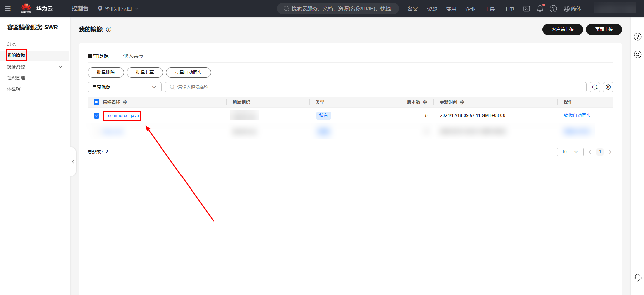
Task: Collapse the left sidebar panel
Action: tap(73, 162)
